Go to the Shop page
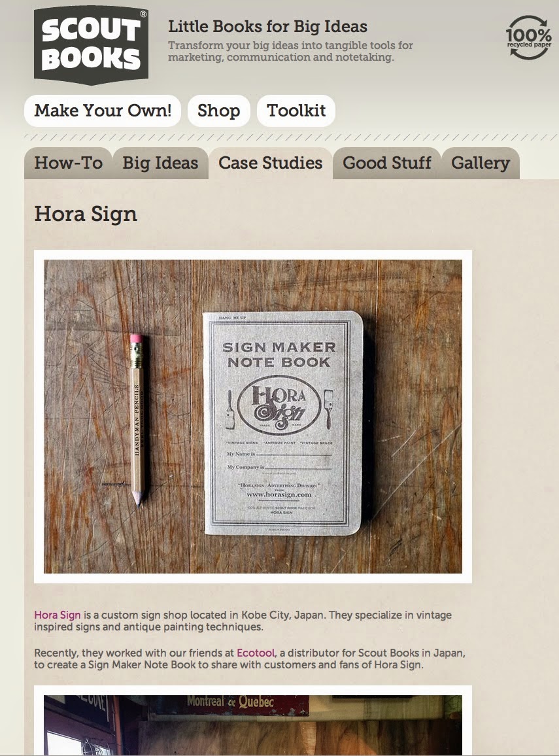 (219, 111)
